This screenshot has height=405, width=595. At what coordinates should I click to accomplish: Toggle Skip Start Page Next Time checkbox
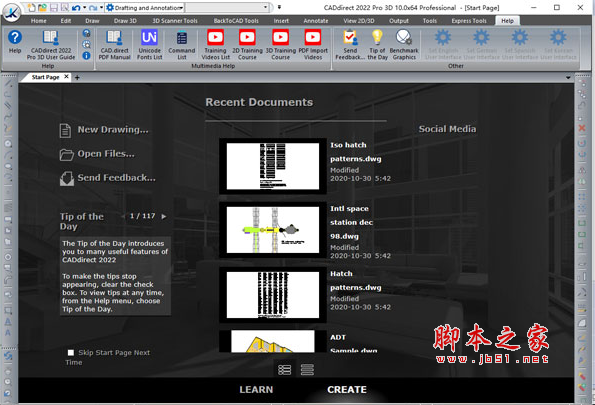(71, 353)
